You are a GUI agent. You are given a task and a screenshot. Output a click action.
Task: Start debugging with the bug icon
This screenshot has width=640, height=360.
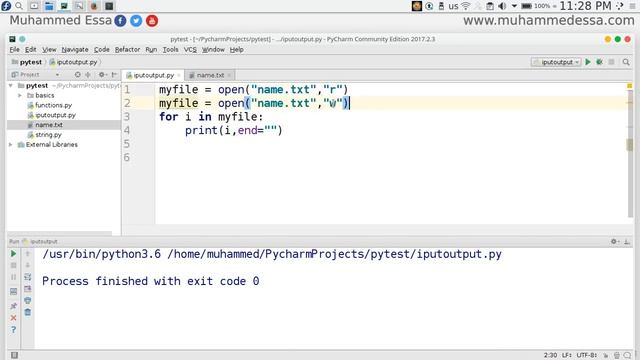tap(599, 62)
